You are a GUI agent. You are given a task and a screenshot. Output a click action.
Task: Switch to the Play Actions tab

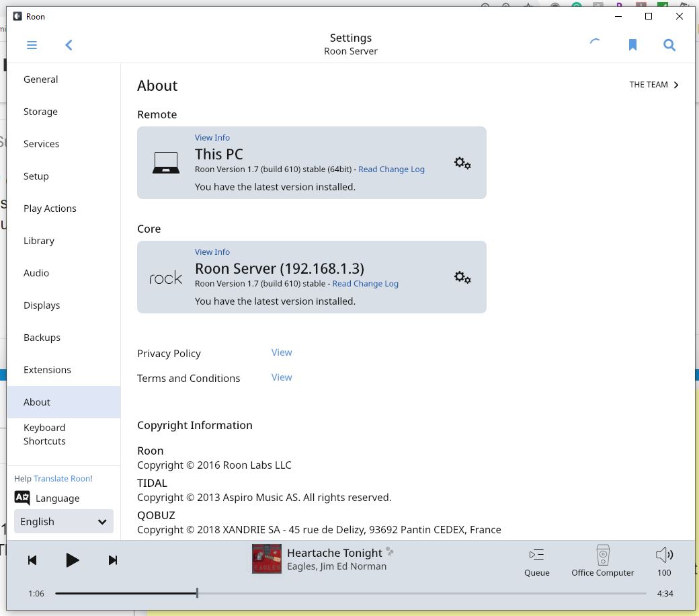click(63, 208)
